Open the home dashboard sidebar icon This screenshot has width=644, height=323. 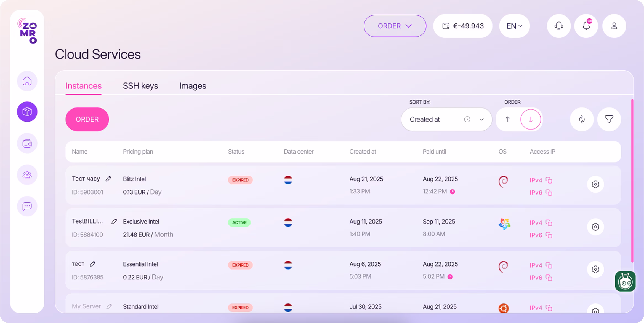coord(27,81)
